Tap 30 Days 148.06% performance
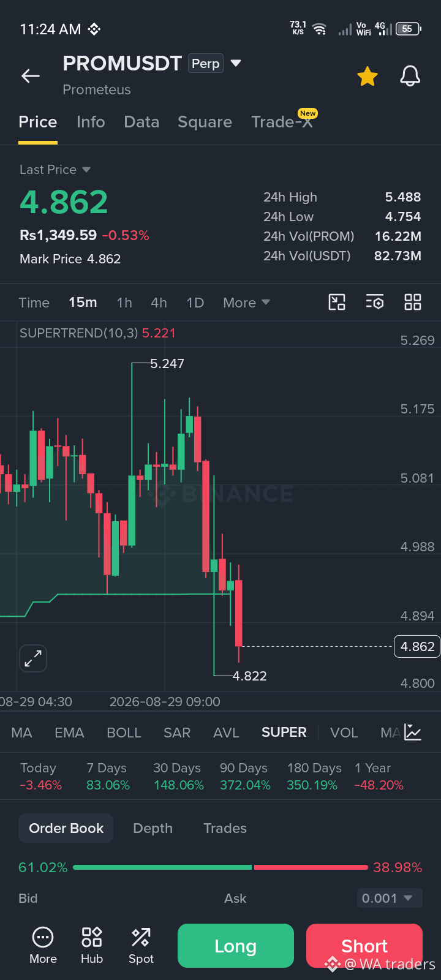The image size is (441, 980). pyautogui.click(x=178, y=777)
